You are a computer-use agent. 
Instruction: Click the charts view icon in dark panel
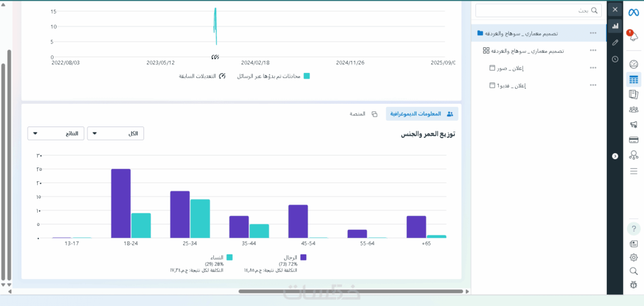pyautogui.click(x=615, y=26)
